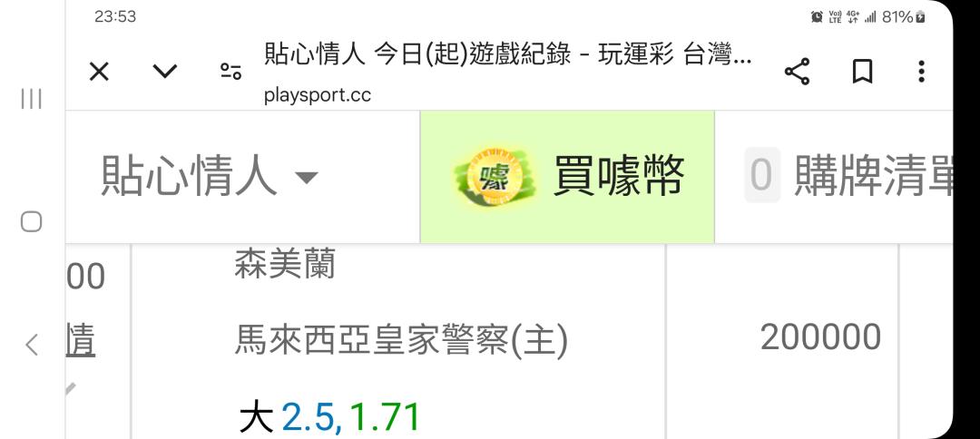This screenshot has height=439, width=980.
Task: Select 馬來西亞皇家警察(主) team text
Action: point(401,341)
